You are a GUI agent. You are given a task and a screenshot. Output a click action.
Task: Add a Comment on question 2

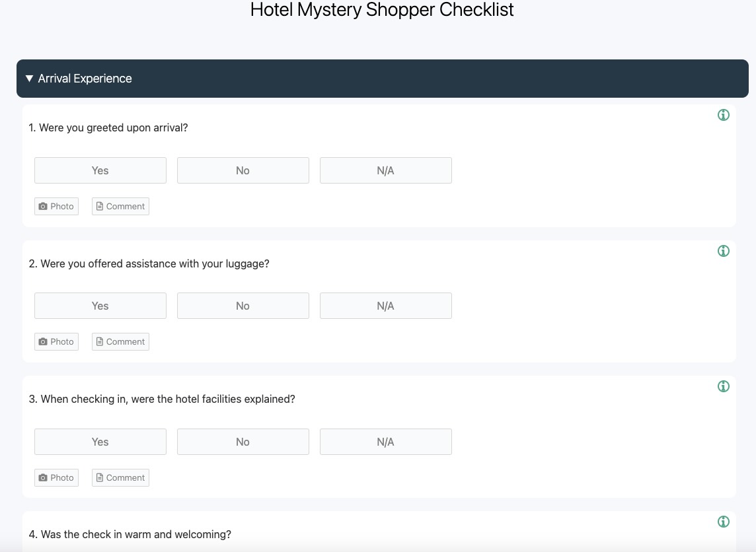(120, 341)
